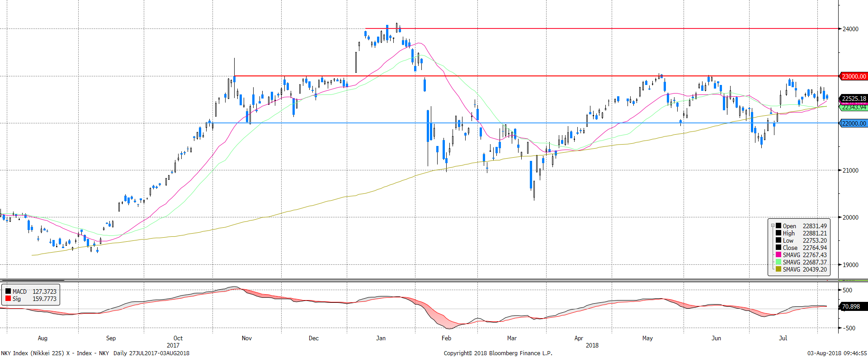Click the 2017 year label
The height and width of the screenshot is (357, 868).
tap(173, 345)
